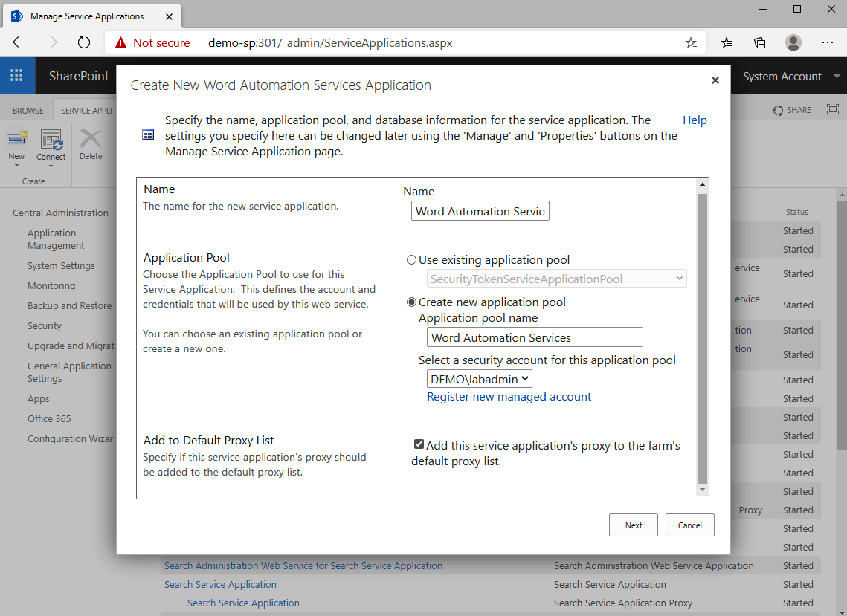Open the browser Settings and more menu
Viewport: 847px width, 616px height.
pos(827,42)
